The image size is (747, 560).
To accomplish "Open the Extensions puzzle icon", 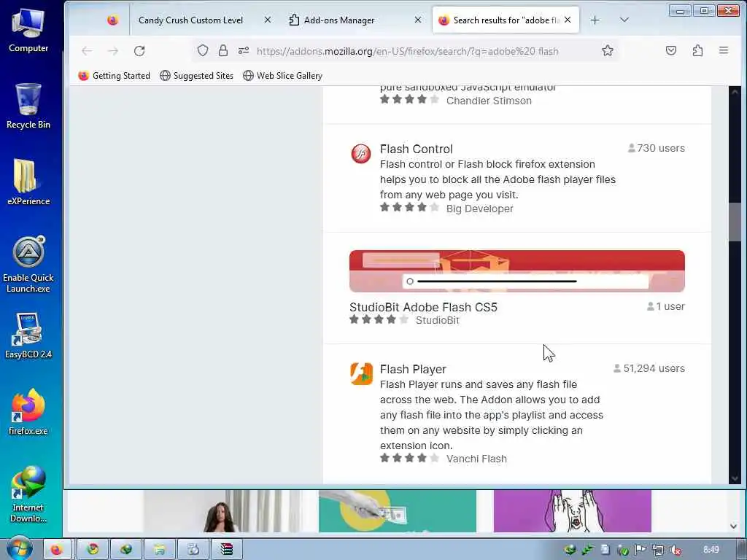I will coord(697,50).
